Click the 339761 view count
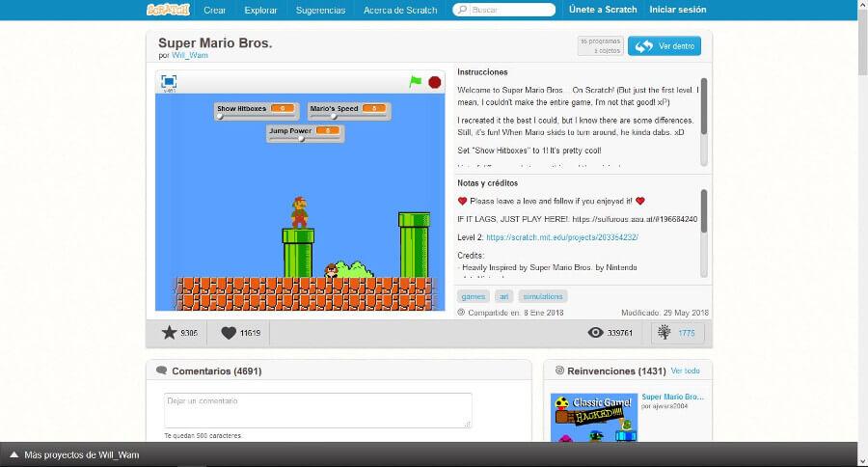The width and height of the screenshot is (868, 467). click(x=620, y=333)
